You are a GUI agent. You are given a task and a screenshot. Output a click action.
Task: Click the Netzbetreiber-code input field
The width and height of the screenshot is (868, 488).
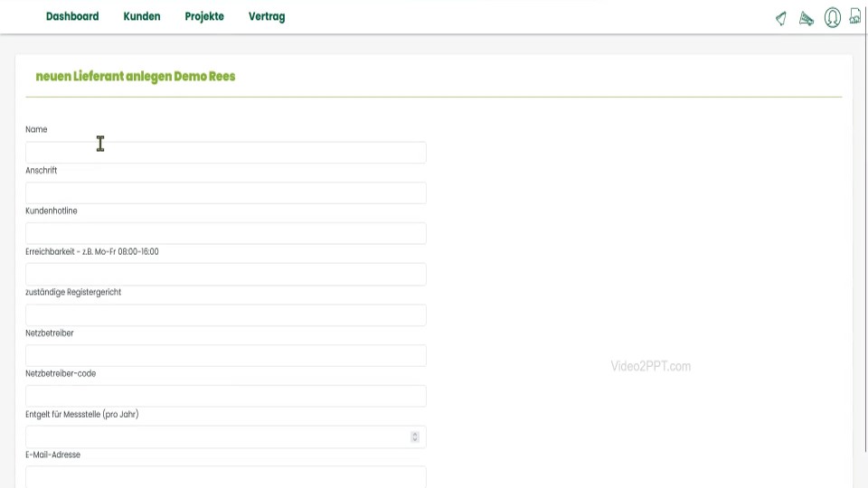coord(225,397)
